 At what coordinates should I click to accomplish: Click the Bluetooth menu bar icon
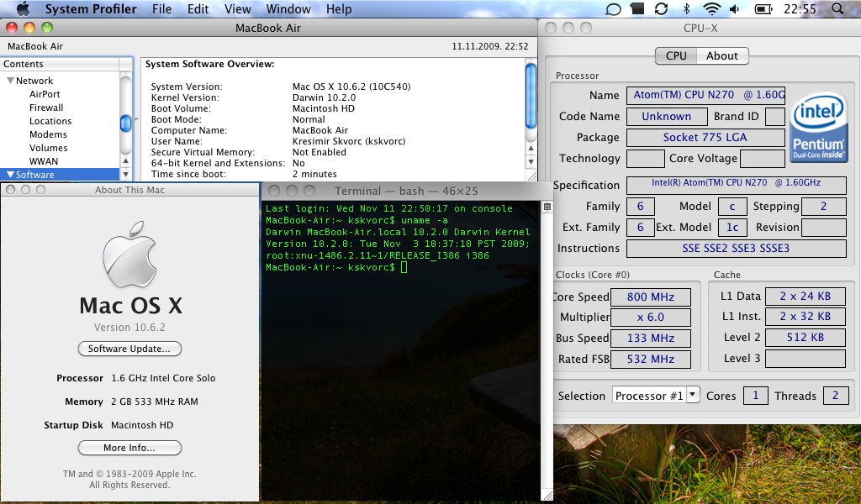pyautogui.click(x=686, y=8)
